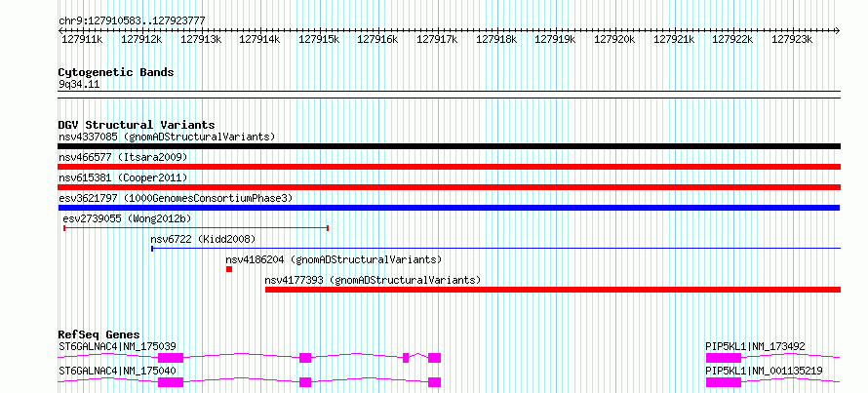868x393 pixels.
Task: Click the 127919k ruler label
Action: tap(555, 39)
